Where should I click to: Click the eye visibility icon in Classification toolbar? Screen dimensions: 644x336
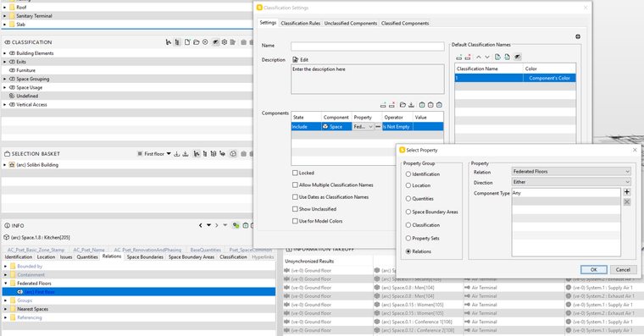click(215, 41)
